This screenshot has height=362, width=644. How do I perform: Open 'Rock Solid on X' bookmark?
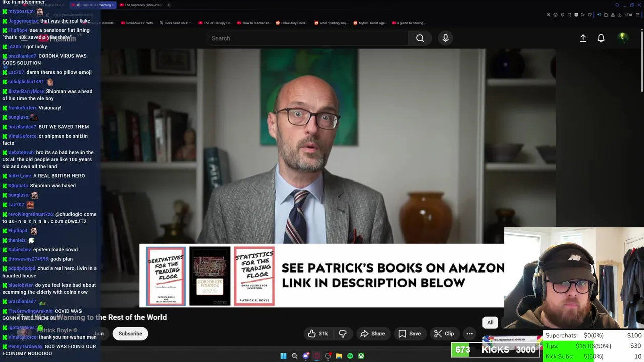(176, 23)
